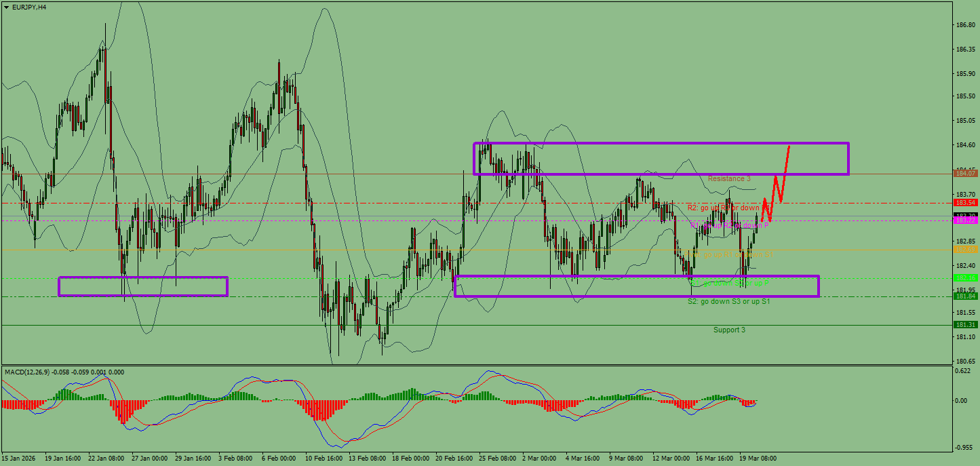Select the '10 Feb 16:00' time axis label
The height and width of the screenshot is (466, 980).
coord(325,459)
